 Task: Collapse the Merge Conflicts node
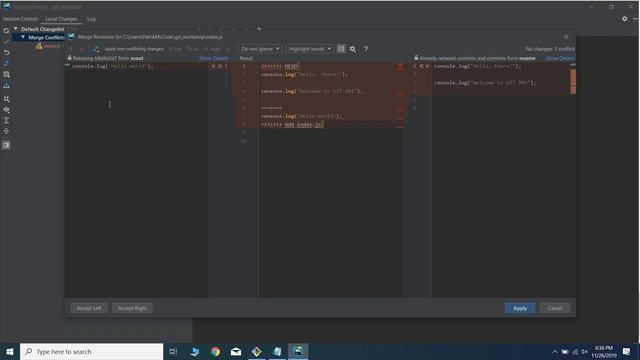click(23, 37)
